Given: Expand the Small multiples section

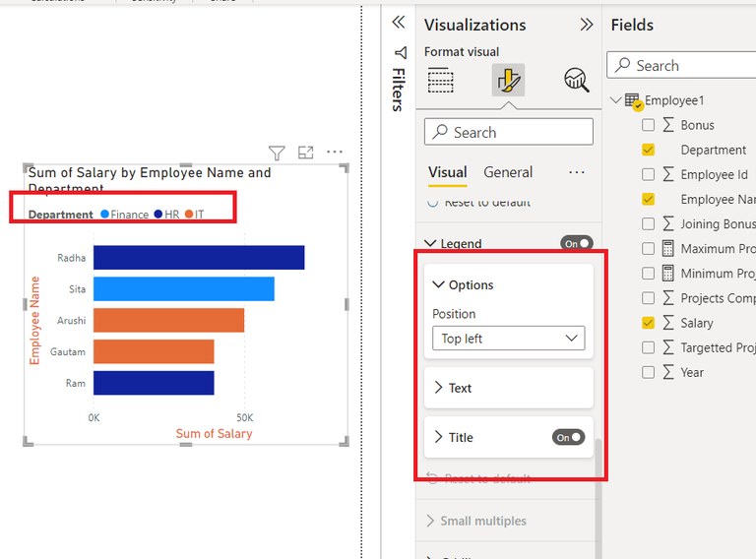Looking at the screenshot, I should coord(430,521).
